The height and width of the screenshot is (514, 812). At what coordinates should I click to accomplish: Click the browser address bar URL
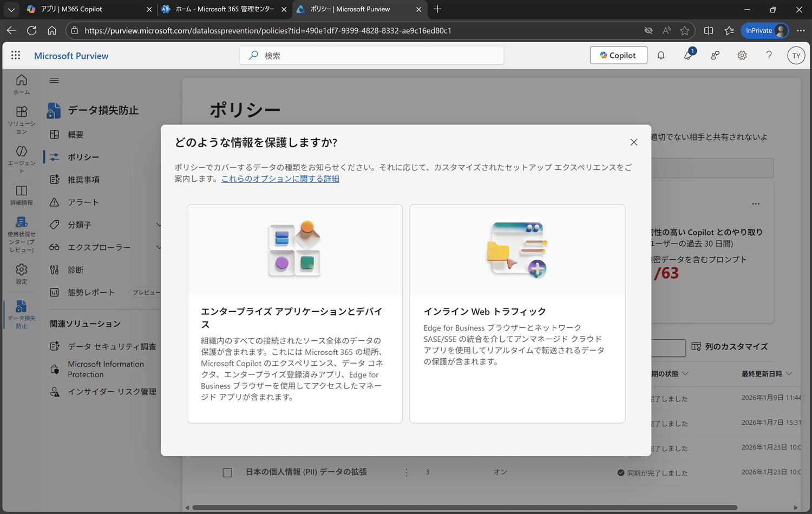tap(268, 30)
